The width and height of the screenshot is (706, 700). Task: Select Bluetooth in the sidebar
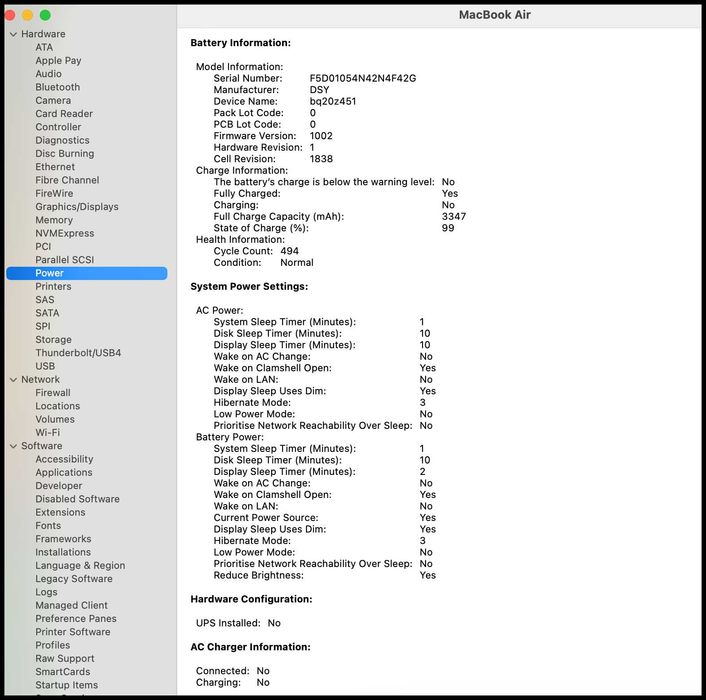point(57,87)
